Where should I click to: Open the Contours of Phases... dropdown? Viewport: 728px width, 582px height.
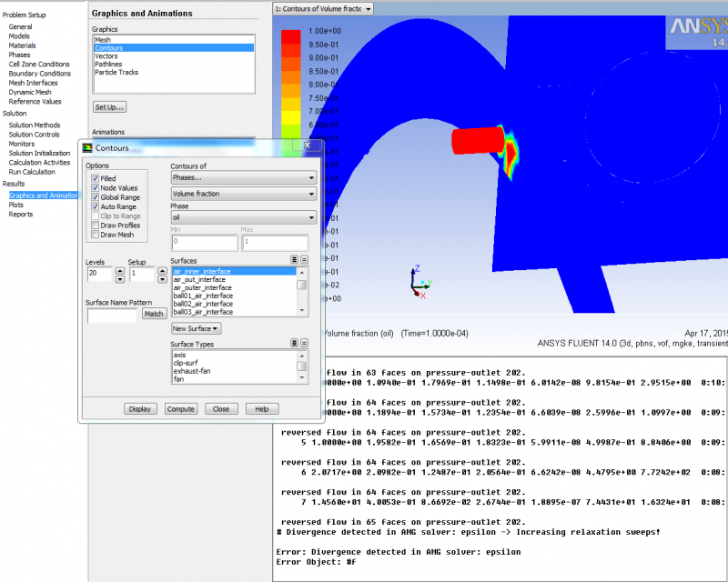coord(244,177)
